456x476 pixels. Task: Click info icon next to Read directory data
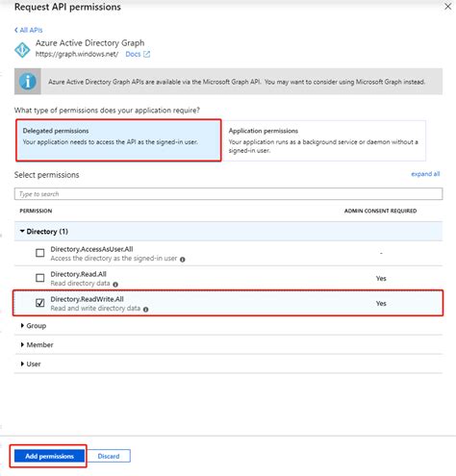115,285
